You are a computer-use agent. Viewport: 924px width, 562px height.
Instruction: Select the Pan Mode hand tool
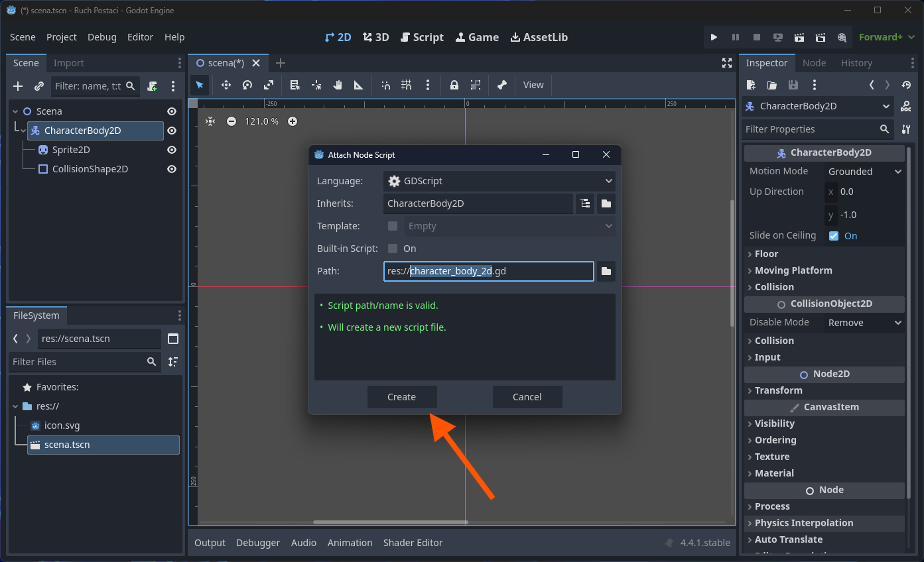pos(338,85)
